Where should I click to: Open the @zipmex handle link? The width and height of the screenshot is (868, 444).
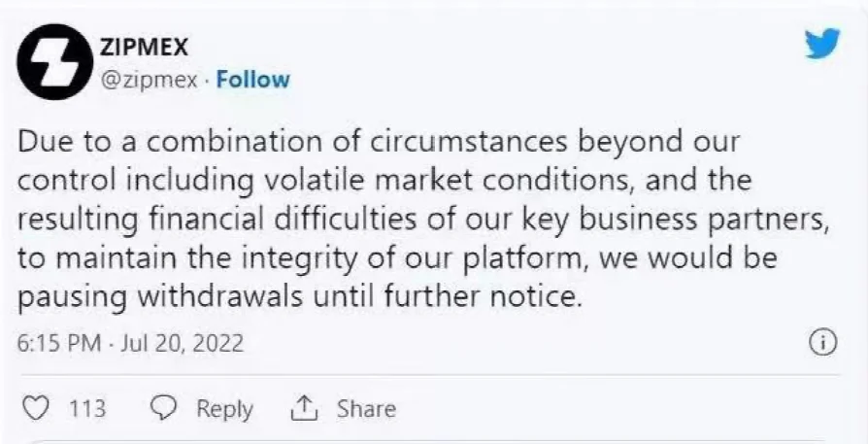(x=150, y=80)
